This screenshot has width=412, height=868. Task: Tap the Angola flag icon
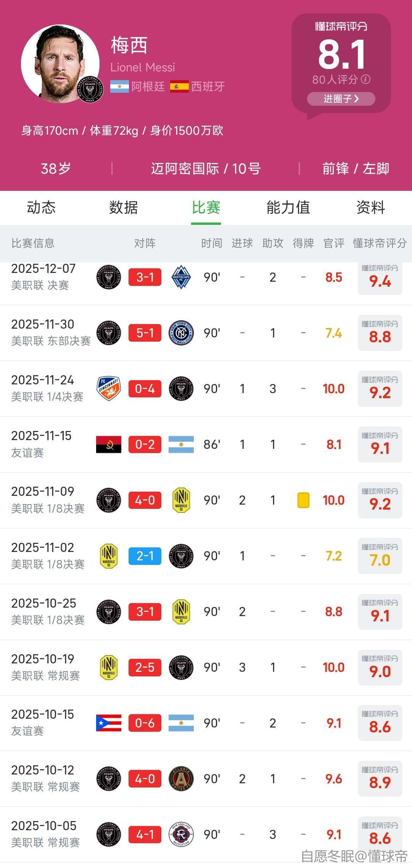coord(109,444)
